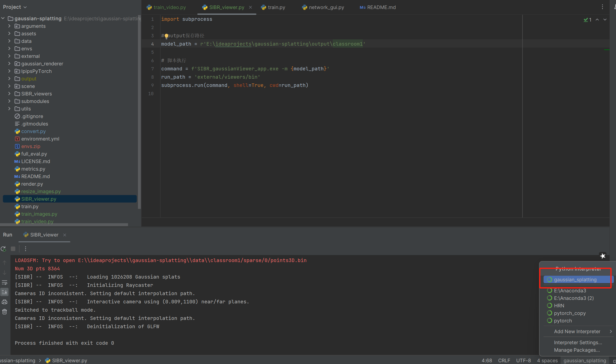The width and height of the screenshot is (616, 364).
Task: Expand the external folder
Action: point(9,56)
